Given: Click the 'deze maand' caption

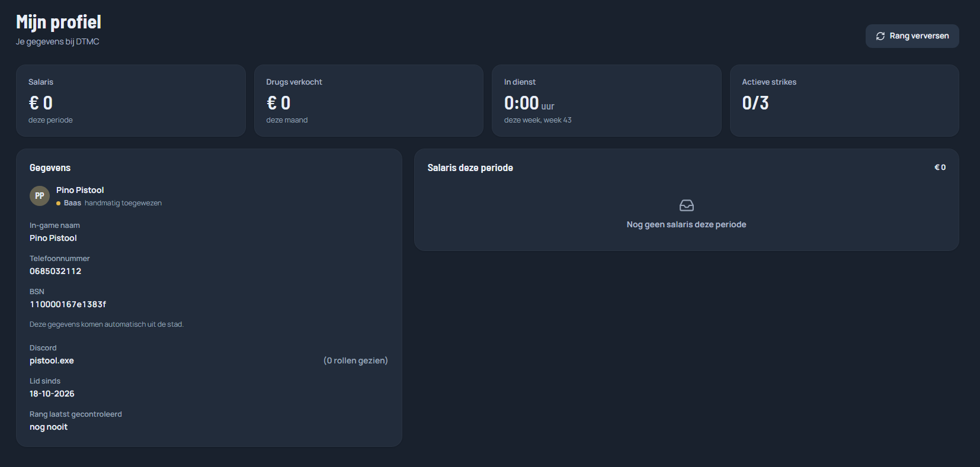Looking at the screenshot, I should [287, 120].
